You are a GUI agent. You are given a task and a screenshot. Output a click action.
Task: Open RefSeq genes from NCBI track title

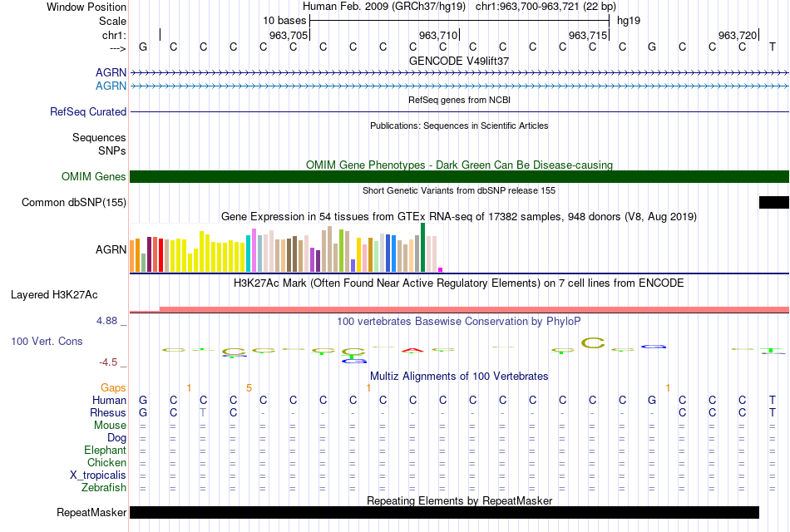pyautogui.click(x=459, y=100)
